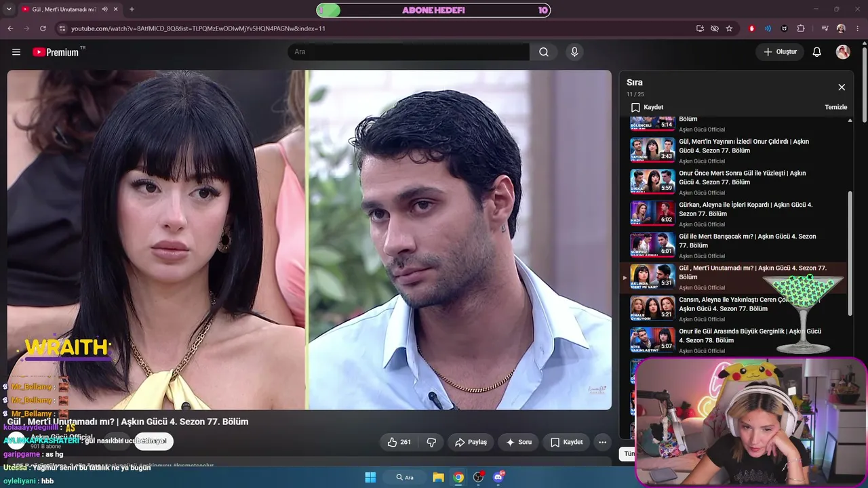Open more actions three-dot menu

[602, 442]
